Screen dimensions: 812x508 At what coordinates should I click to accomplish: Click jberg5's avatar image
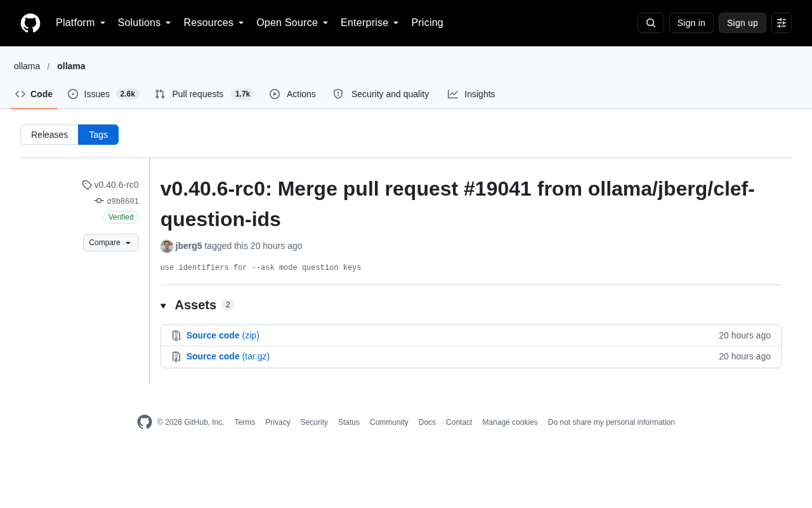point(167,246)
